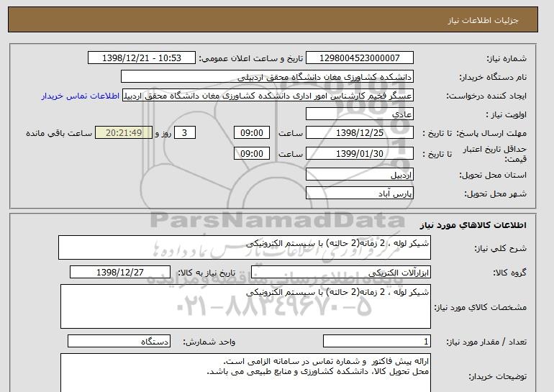This screenshot has height=392, width=554.
Task: Click the شماره نیاز label
Action: (x=507, y=58)
